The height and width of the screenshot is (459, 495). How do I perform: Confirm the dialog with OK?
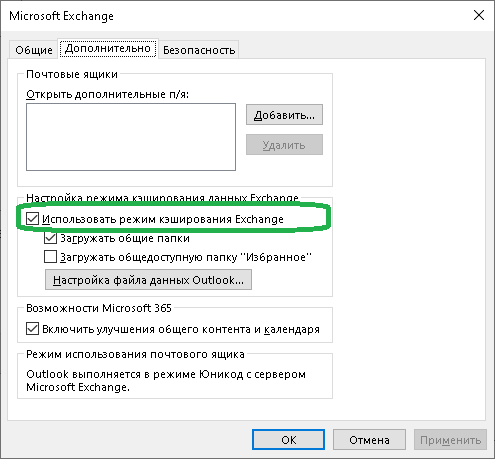[288, 440]
